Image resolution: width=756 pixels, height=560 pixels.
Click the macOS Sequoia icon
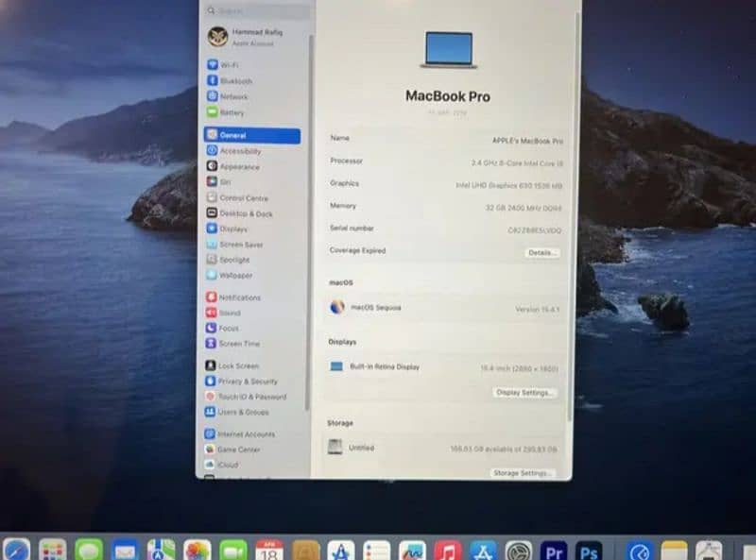click(337, 307)
